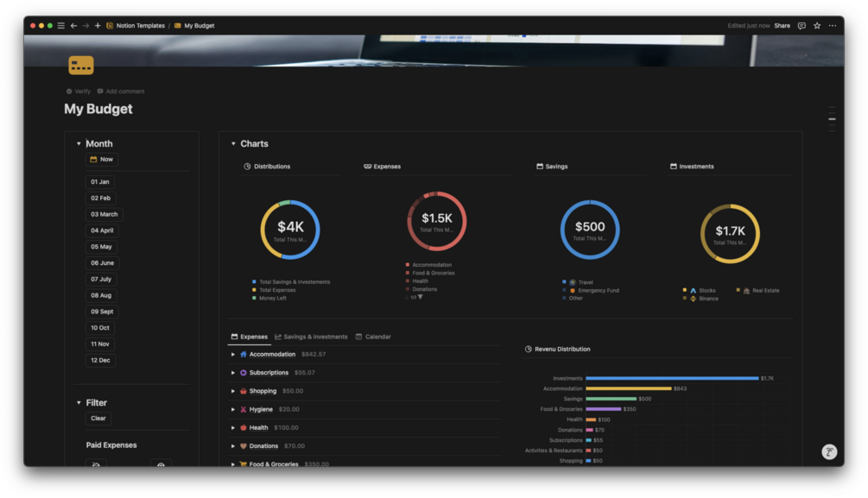Select 02 Feb month
This screenshot has width=868, height=498.
click(101, 199)
